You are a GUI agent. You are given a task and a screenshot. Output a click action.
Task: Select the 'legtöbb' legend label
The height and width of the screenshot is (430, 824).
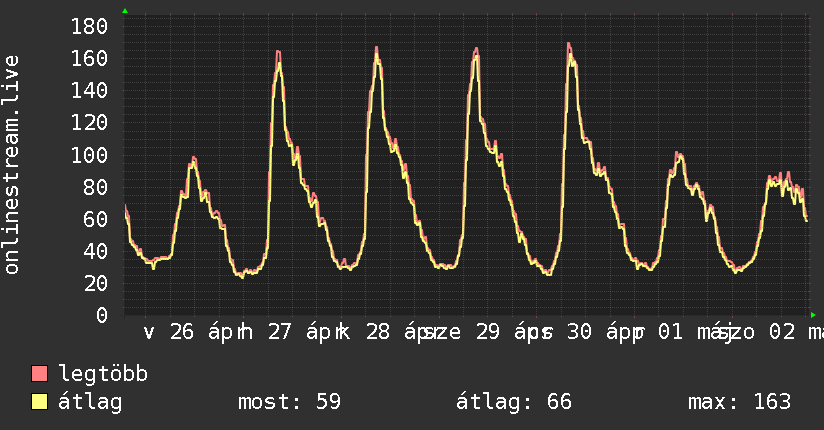tap(103, 374)
